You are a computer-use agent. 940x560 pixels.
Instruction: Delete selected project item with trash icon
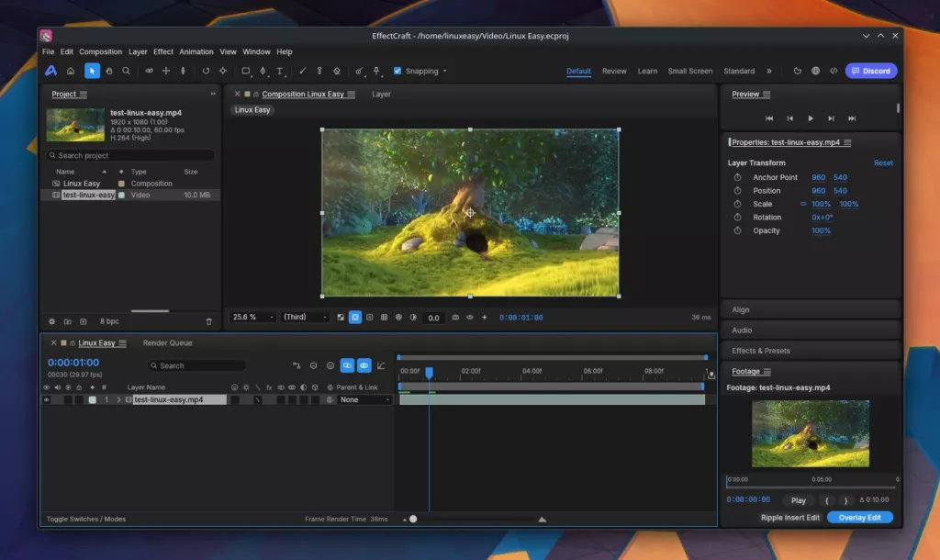(209, 321)
